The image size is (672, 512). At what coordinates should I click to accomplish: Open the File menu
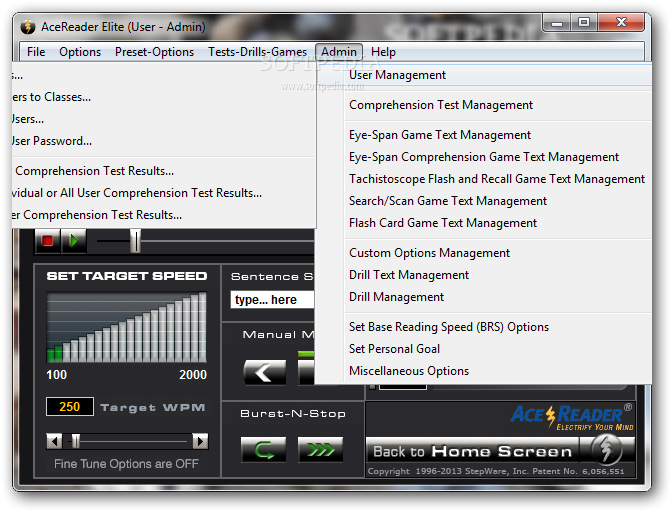[x=36, y=52]
